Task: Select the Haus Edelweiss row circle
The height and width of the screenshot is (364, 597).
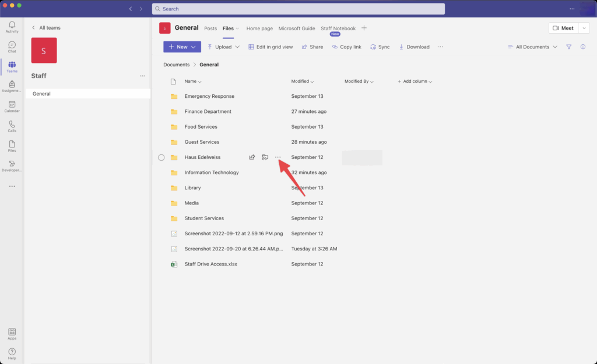Action: coord(161,157)
